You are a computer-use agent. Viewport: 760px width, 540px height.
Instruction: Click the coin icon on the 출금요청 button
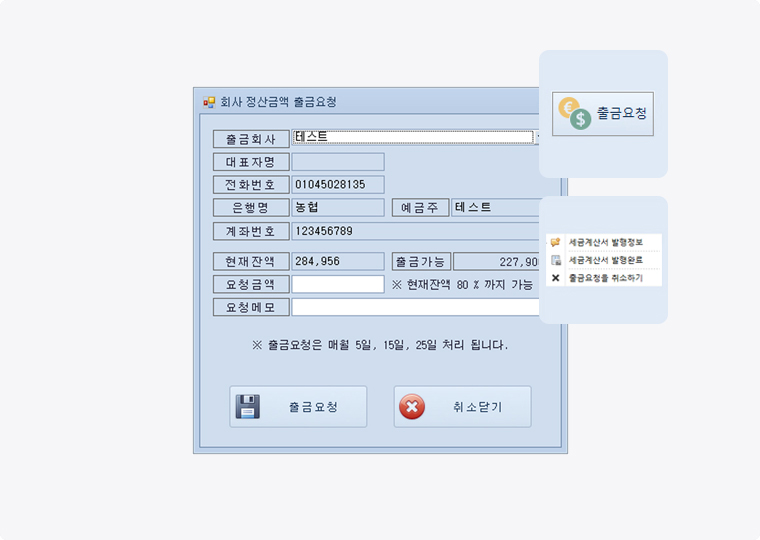[x=574, y=114]
